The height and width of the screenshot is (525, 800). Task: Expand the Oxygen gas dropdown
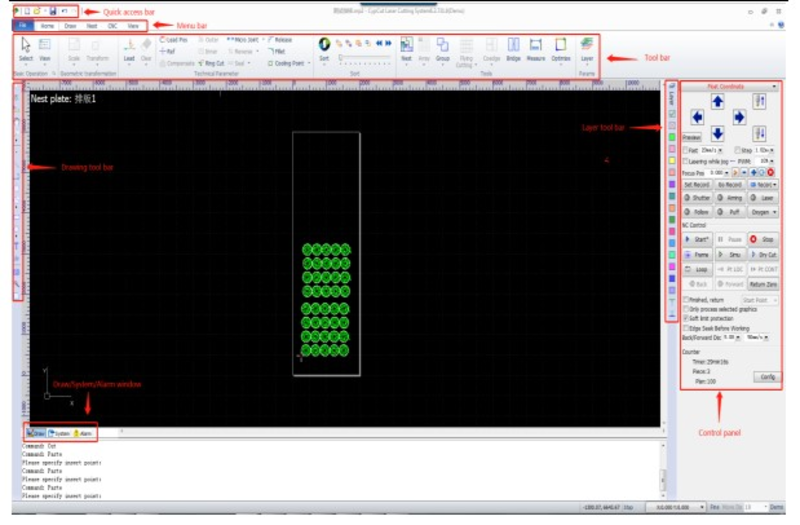(x=762, y=212)
